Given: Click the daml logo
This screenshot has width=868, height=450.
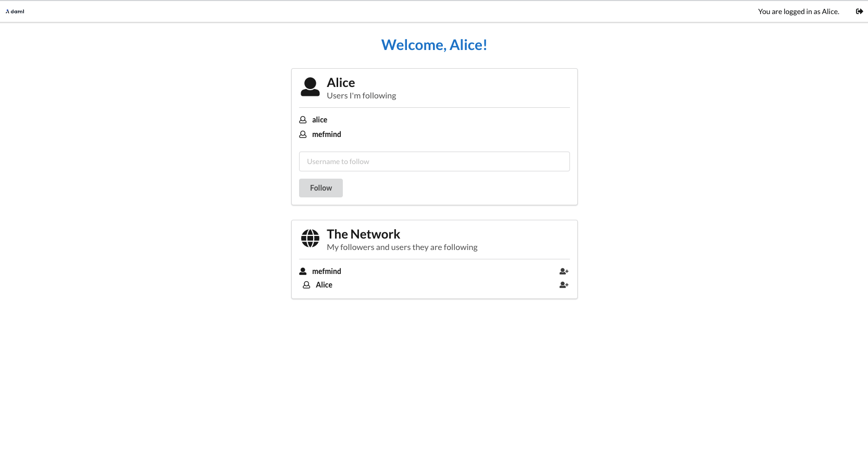Looking at the screenshot, I should click(15, 11).
